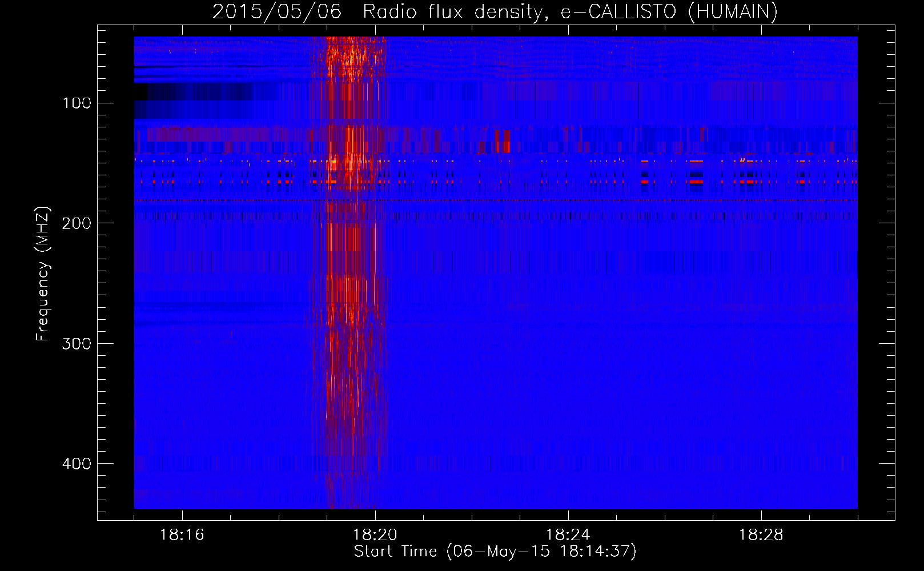Click the plot title "2015/05/06 Radio flux density, e-CALLISTO (HUMAIN)"
Image resolution: width=924 pixels, height=571 pixels.
pos(495,11)
